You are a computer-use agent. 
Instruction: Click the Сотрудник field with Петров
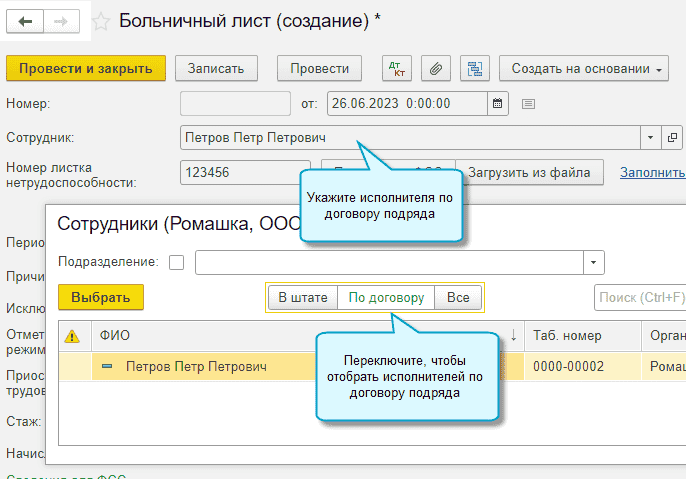click(x=410, y=138)
